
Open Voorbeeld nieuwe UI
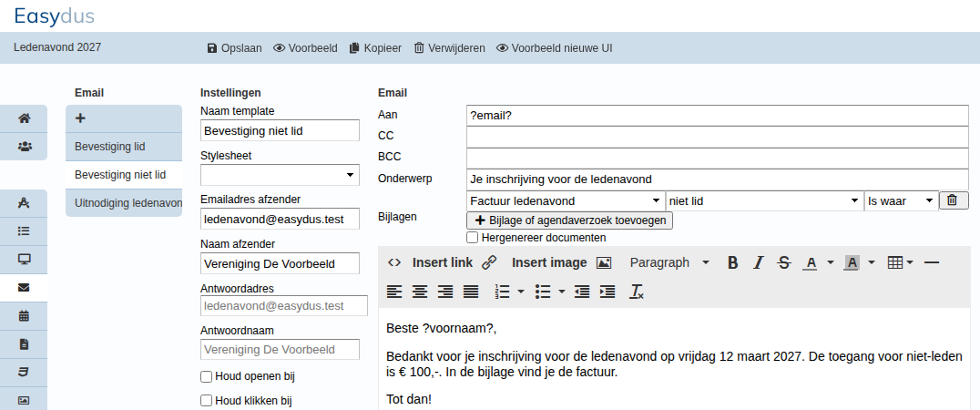tap(555, 48)
